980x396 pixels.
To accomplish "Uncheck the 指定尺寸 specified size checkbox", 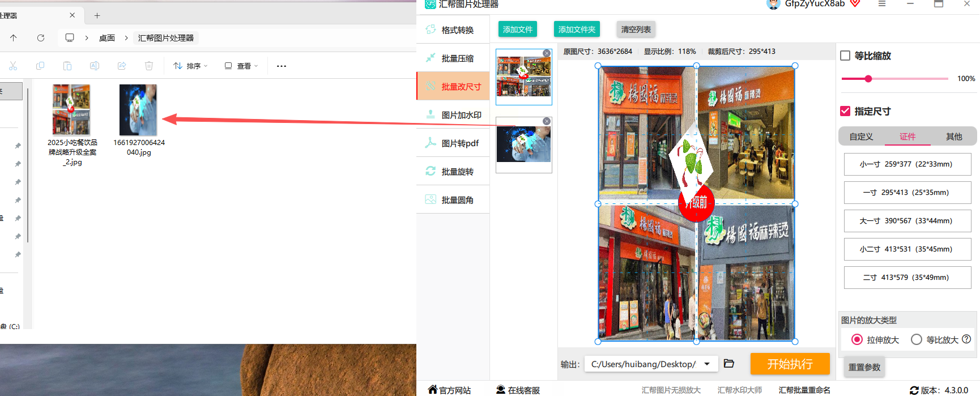I will click(x=845, y=111).
